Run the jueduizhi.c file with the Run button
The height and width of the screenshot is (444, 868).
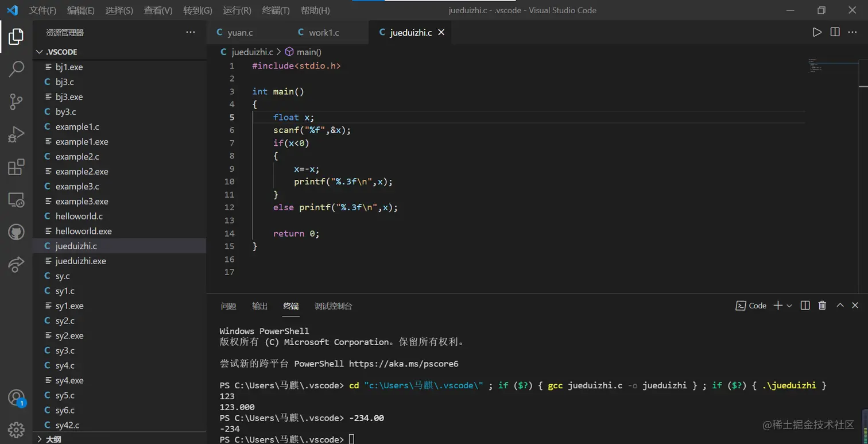click(x=817, y=32)
